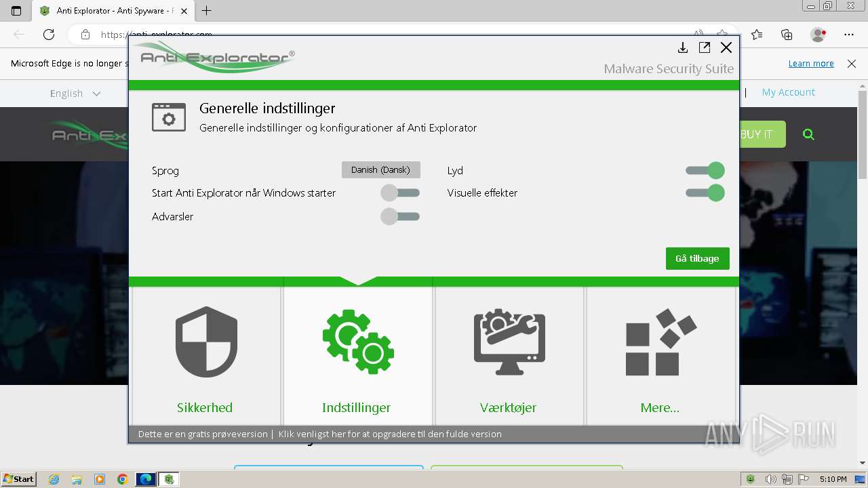Viewport: 868px width, 488px height.
Task: Click the site lock icon in address bar
Action: click(85, 35)
